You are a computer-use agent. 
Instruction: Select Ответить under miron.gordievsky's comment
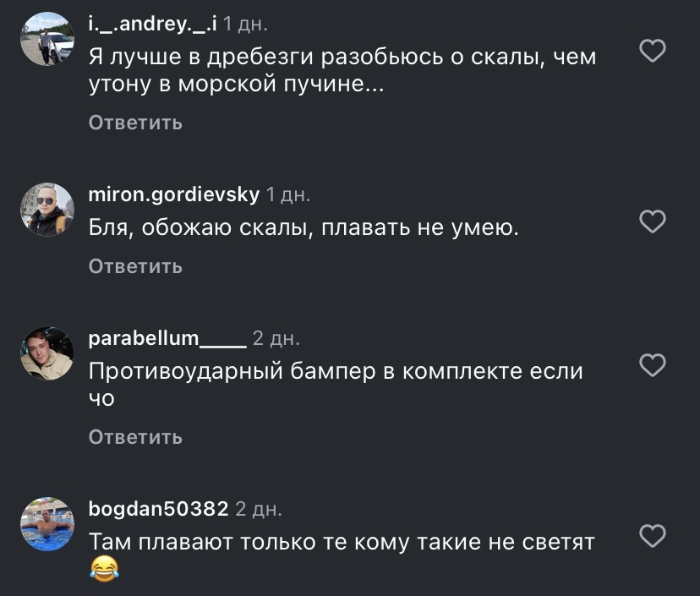(x=136, y=266)
